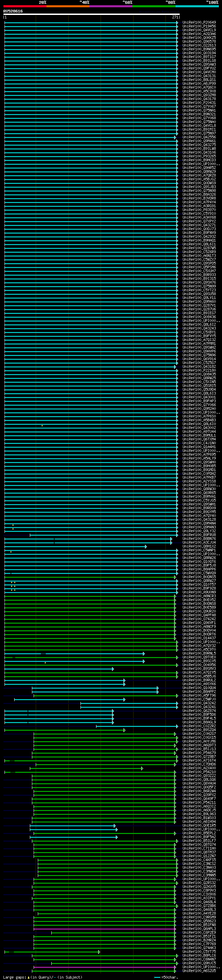Screen dimensions: 222x980
Task: Select the UniRef100_Q43178 label
Action: (x=199, y=99)
